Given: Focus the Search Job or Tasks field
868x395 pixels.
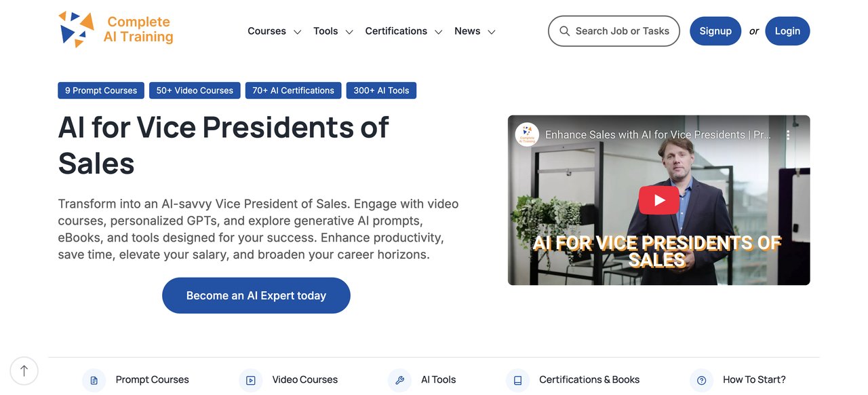Looking at the screenshot, I should 614,31.
